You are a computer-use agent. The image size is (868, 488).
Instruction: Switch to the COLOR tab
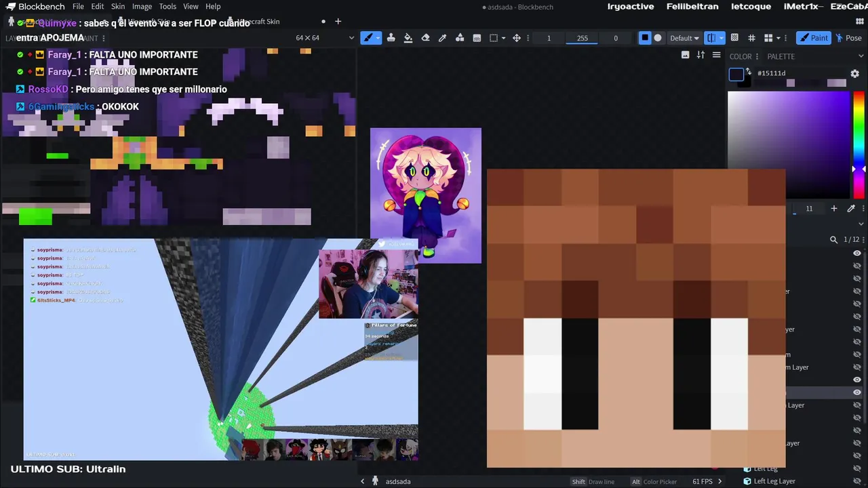[741, 56]
